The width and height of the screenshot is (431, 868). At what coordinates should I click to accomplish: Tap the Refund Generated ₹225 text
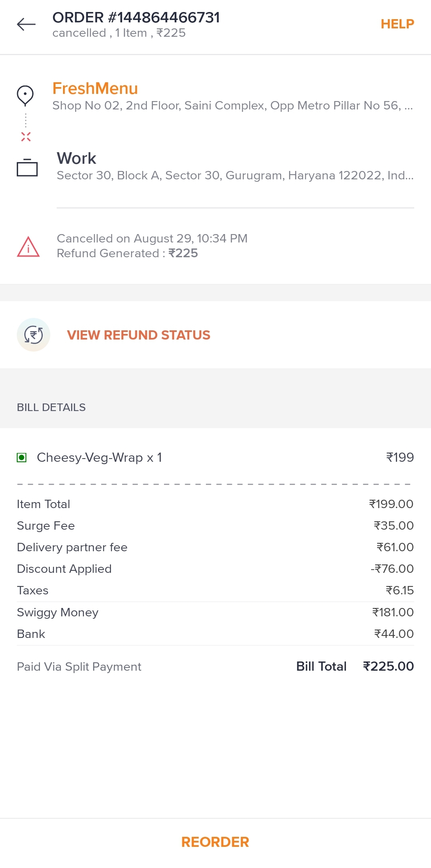point(127,253)
